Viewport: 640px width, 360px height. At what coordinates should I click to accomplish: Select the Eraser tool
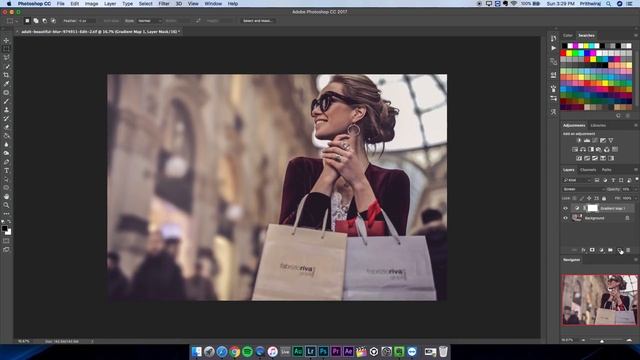(6, 127)
